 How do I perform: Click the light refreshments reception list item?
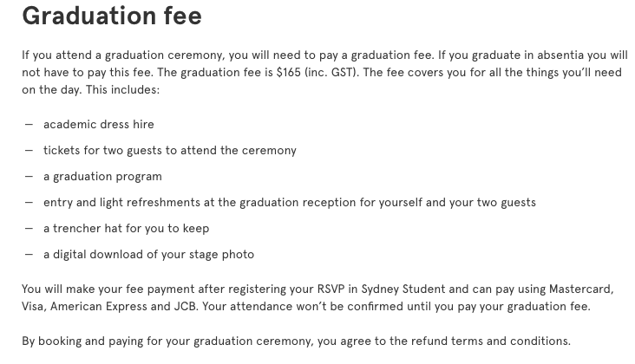tap(290, 202)
